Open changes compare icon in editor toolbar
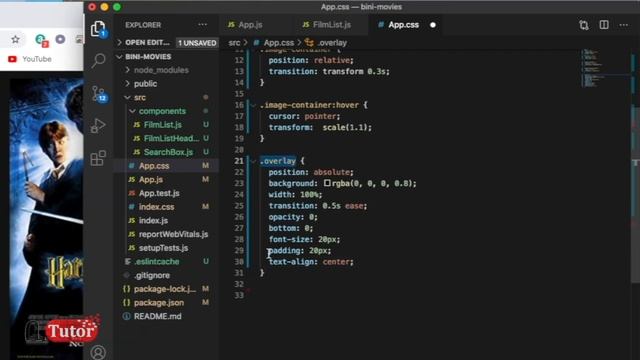Screen dimensions: 640x360 pyautogui.click(x=584, y=25)
